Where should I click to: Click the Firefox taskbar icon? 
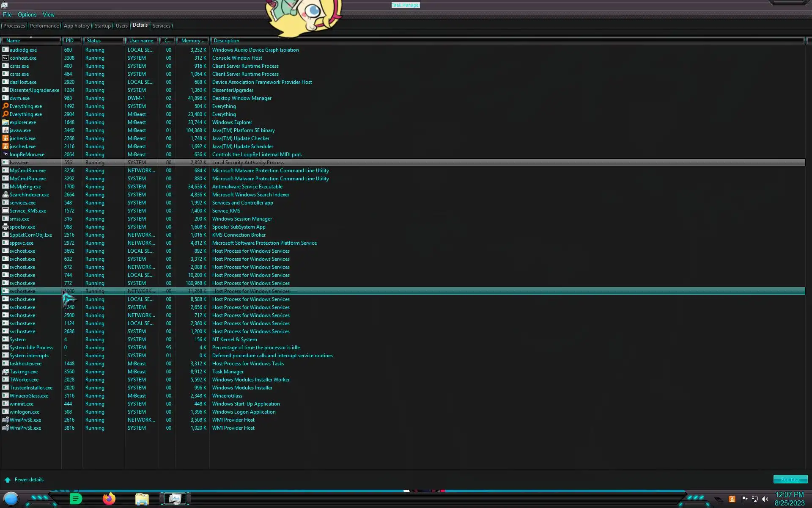[x=109, y=499]
